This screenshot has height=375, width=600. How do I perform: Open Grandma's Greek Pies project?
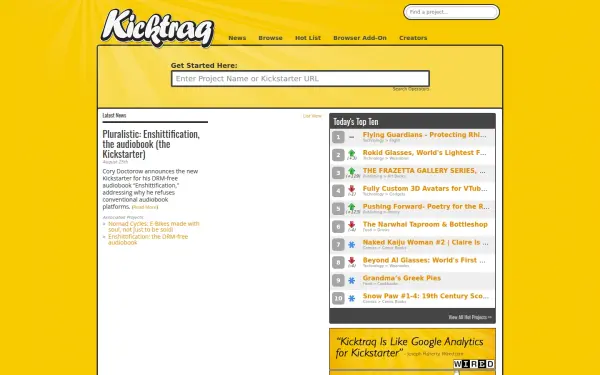coord(402,278)
